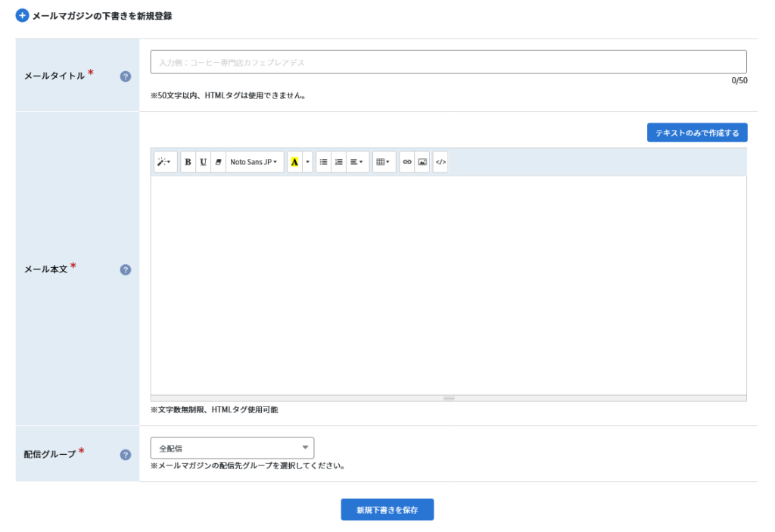Click help icon beside メールタイトル
The image size is (775, 532).
click(126, 76)
